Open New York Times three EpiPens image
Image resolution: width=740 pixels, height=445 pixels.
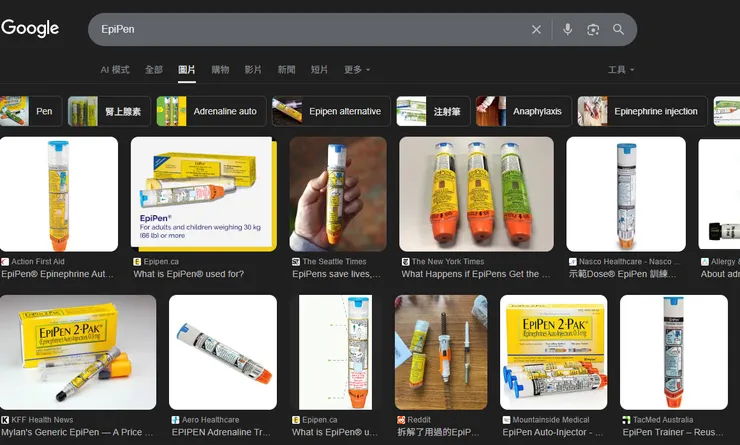click(476, 194)
